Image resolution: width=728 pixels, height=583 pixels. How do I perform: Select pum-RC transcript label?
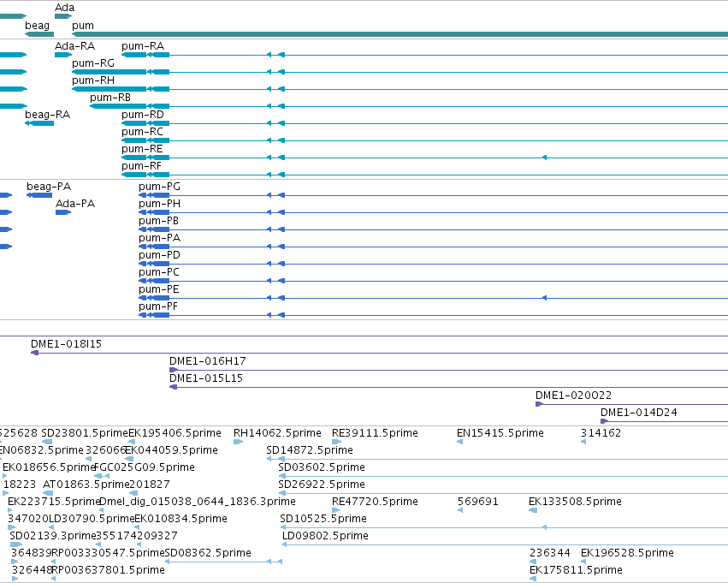pos(143,132)
